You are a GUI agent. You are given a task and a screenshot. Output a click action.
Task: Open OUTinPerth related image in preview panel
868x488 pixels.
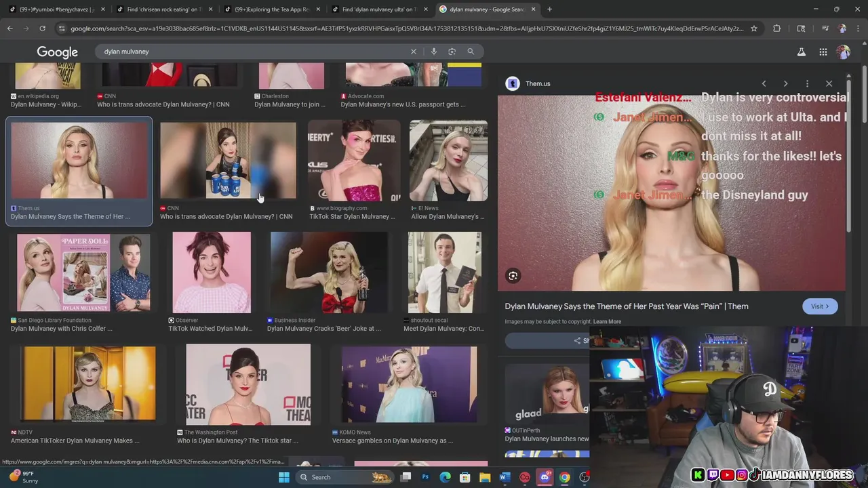(547, 393)
